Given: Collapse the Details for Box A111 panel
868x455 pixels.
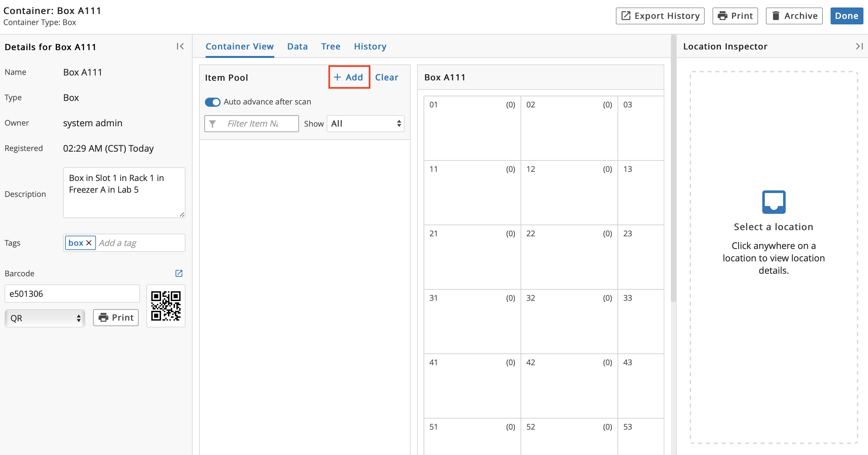Looking at the screenshot, I should [180, 46].
